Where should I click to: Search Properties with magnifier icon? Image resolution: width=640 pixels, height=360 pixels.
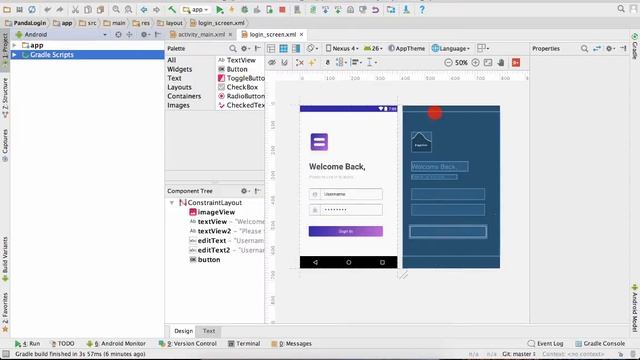tap(584, 49)
